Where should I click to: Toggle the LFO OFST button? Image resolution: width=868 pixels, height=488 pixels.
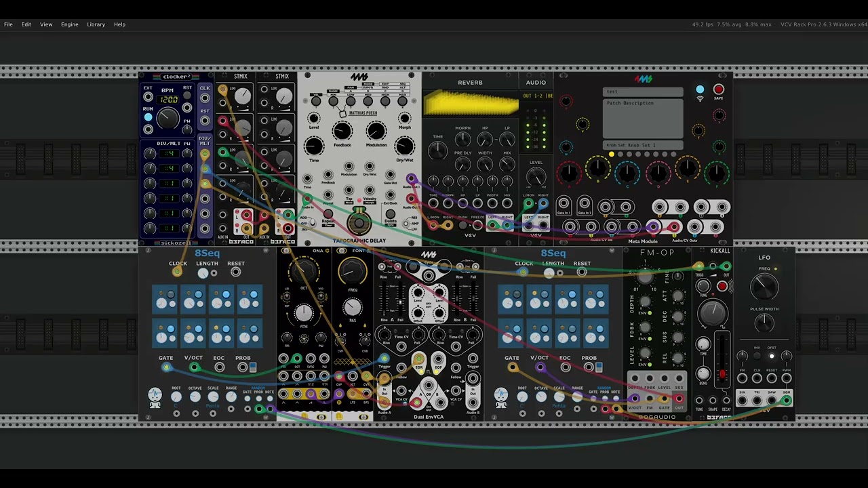coord(772,357)
